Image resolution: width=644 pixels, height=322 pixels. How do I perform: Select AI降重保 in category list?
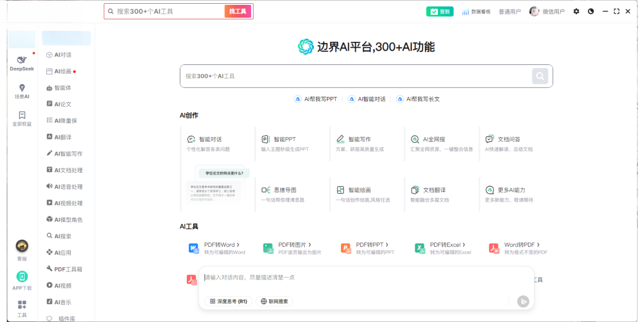pos(62,121)
